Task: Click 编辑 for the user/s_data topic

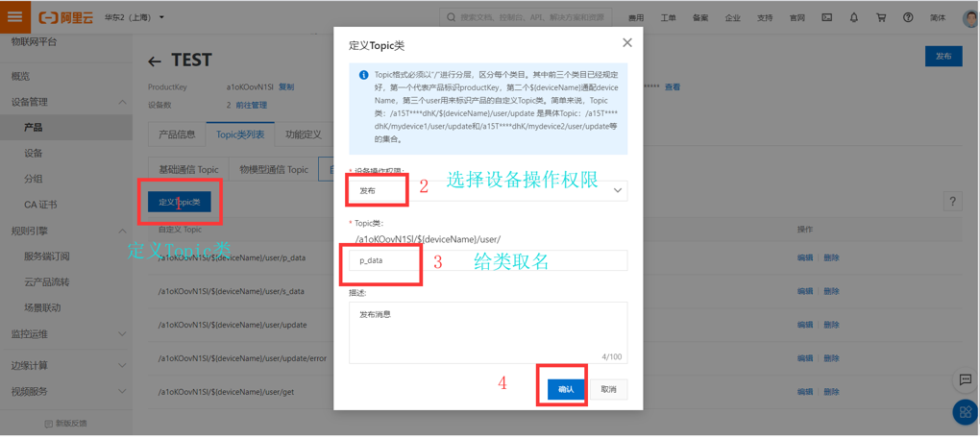Action: (805, 292)
